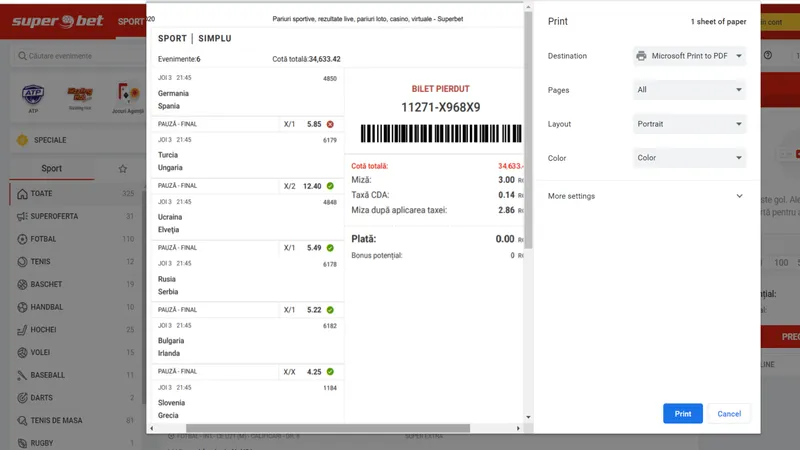
Task: Click the Ucraina team name
Action: (170, 217)
